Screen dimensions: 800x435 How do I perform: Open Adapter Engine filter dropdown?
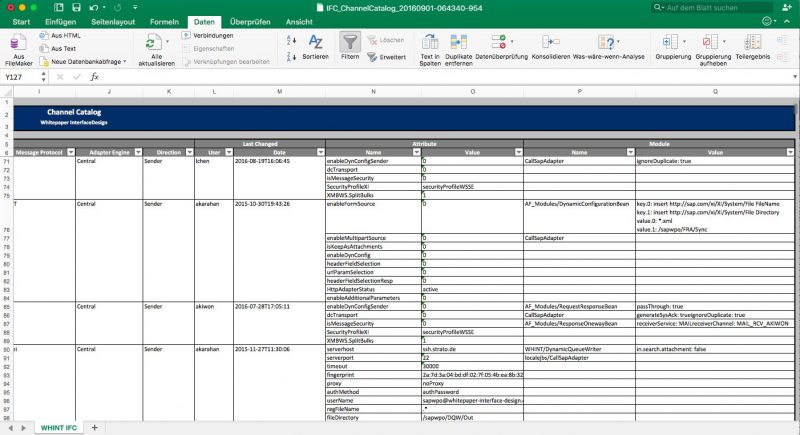(138, 152)
